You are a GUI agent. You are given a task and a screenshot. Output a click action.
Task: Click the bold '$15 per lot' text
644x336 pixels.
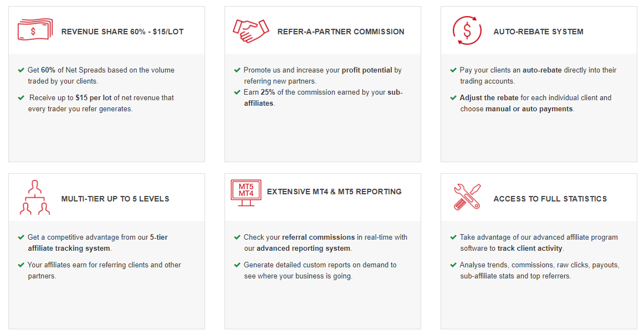[x=94, y=97]
